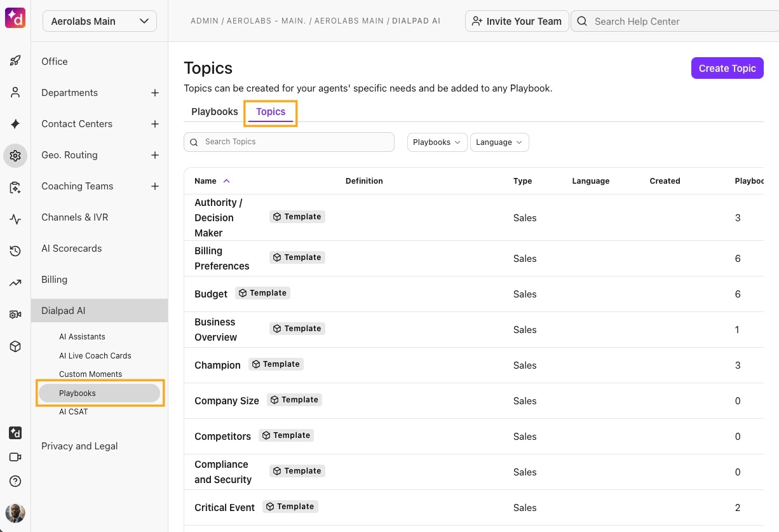Image resolution: width=779 pixels, height=532 pixels.
Task: Select the Topics tab
Action: click(x=271, y=112)
